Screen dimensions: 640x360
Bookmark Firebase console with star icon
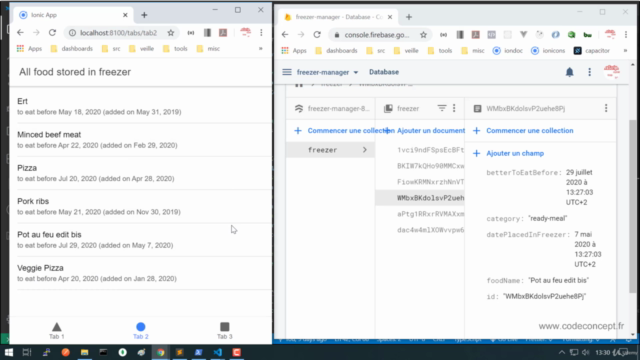[423, 35]
